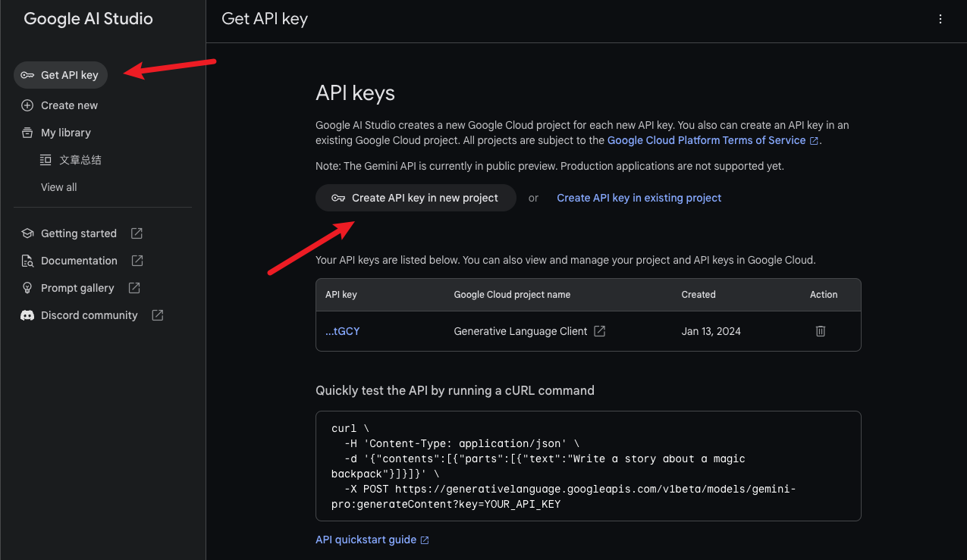
Task: Click the Action column header
Action: tap(824, 295)
